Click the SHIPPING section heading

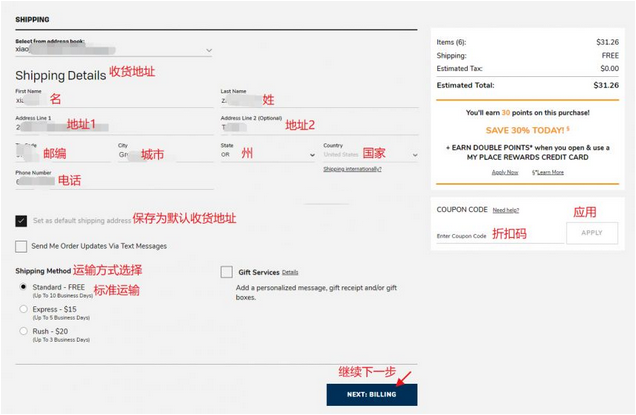pos(32,19)
